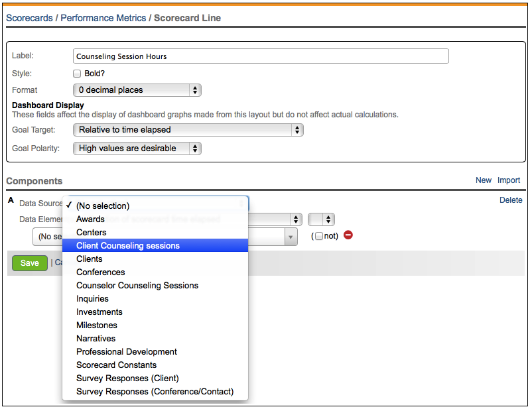Choose 'Survey Responses (Client)' option
Viewport: 532px width, 411px height.
tap(127, 379)
